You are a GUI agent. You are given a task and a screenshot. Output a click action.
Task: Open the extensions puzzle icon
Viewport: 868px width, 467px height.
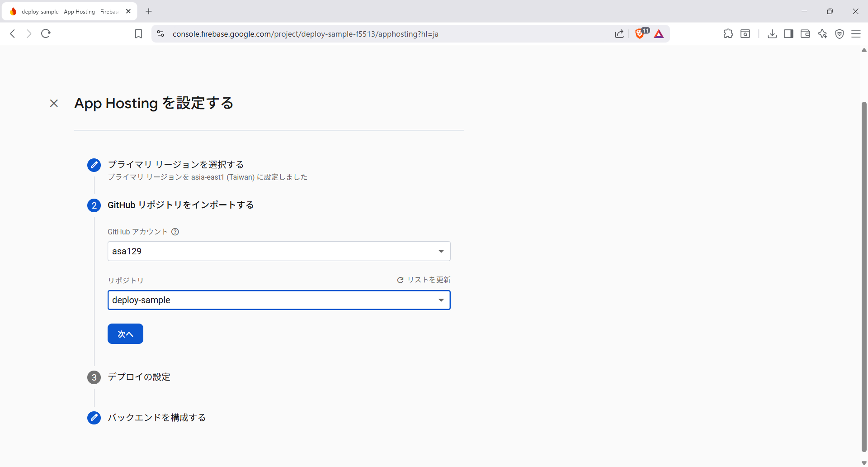[x=728, y=33]
